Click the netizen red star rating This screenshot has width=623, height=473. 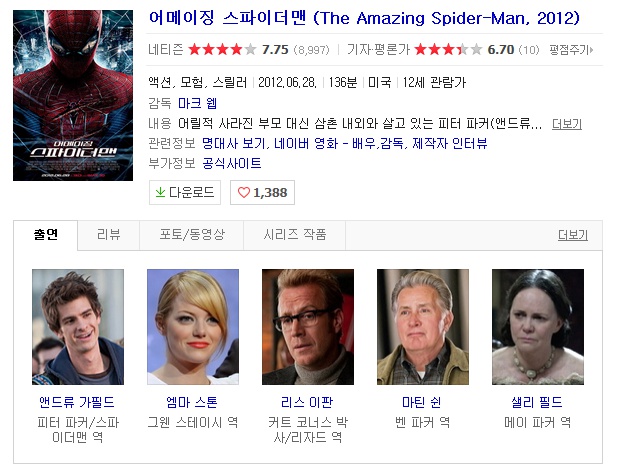coord(222,50)
